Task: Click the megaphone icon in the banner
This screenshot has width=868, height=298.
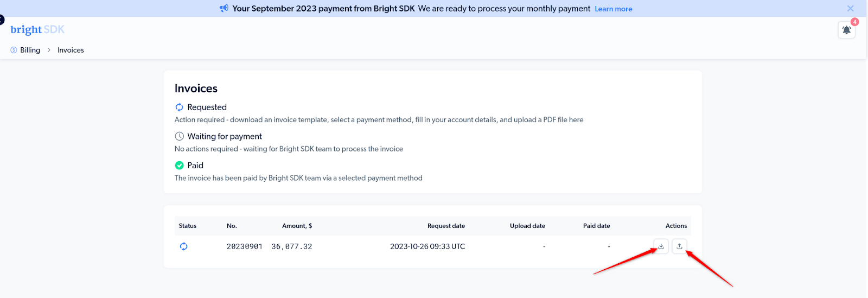Action: click(x=224, y=9)
